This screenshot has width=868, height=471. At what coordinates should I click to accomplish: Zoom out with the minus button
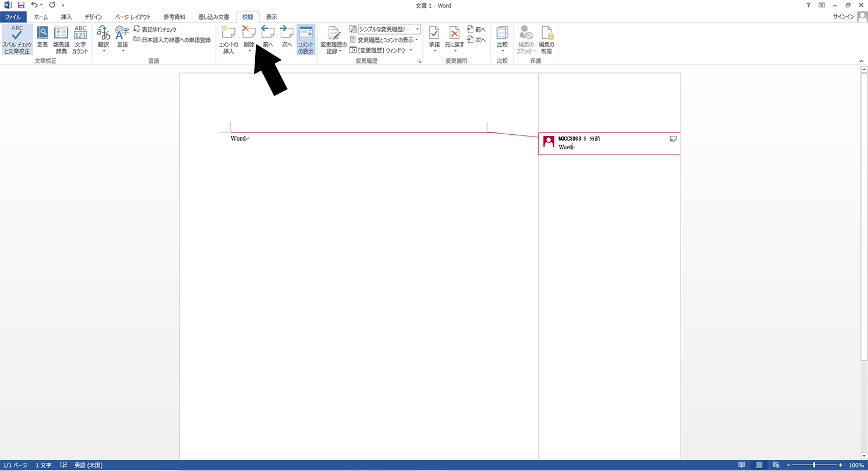click(x=788, y=465)
